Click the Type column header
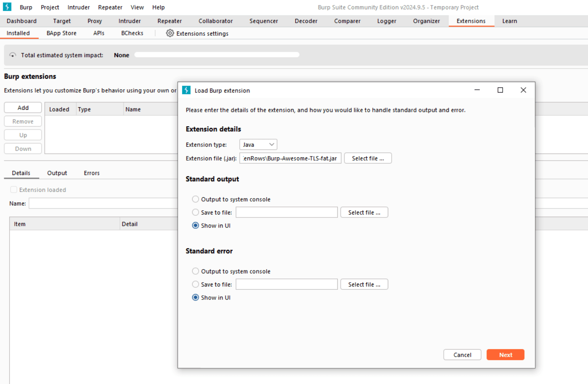Screen dimensions: 588x384 [x=100, y=109]
